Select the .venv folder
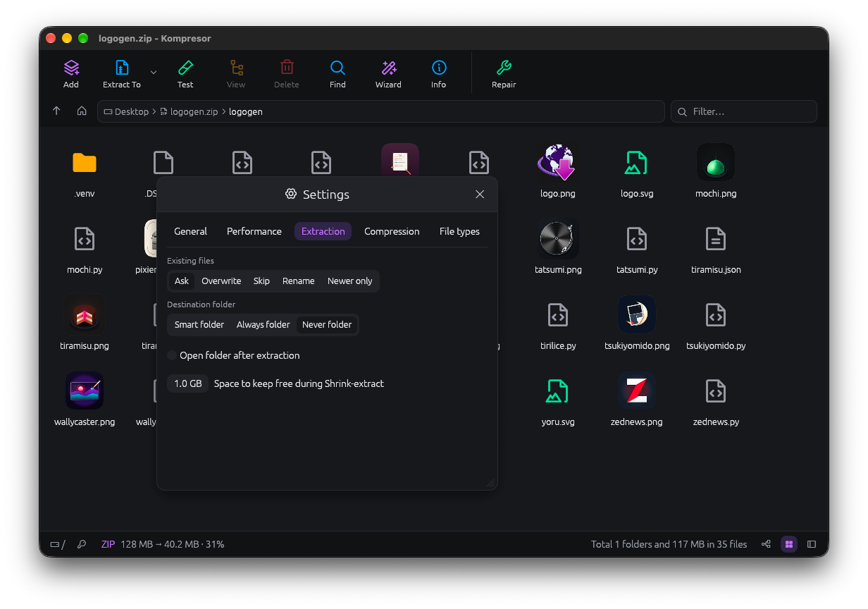868x609 pixels. 85,163
